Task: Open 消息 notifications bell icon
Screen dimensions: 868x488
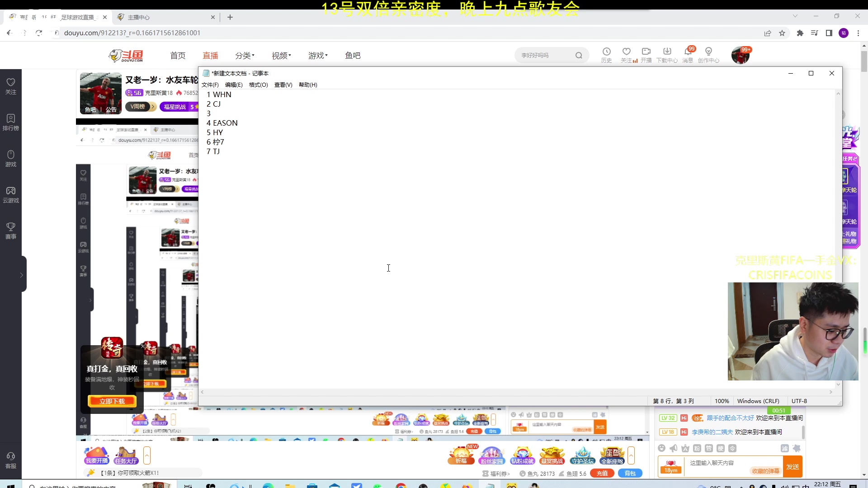Action: pyautogui.click(x=688, y=52)
